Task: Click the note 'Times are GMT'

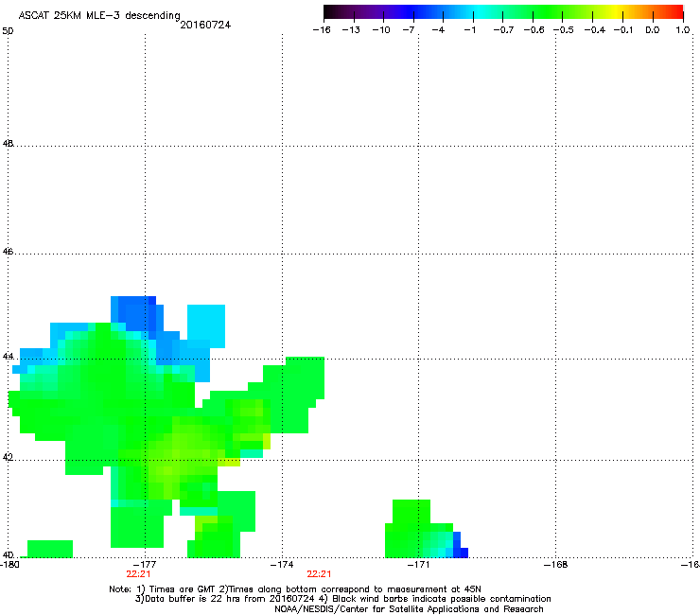Action: point(183,589)
